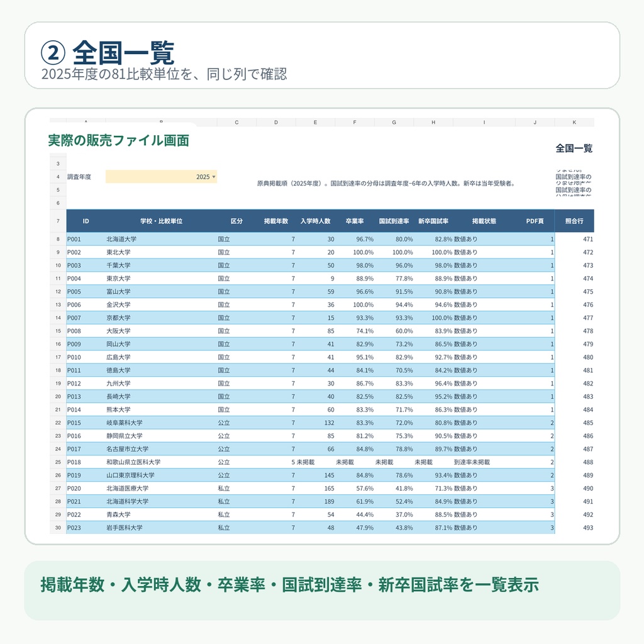
Task: Click the 調査年度 yellow input cell
Action: click(161, 177)
